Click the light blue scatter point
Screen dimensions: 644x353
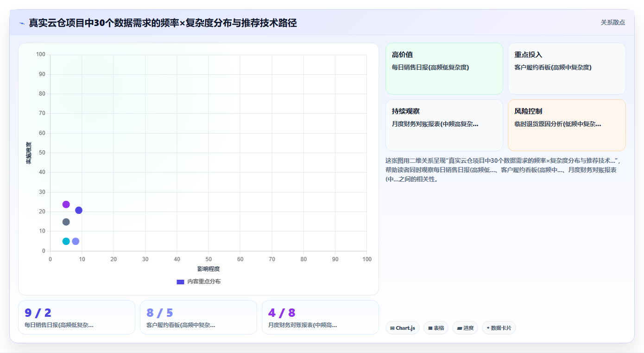(x=76, y=241)
